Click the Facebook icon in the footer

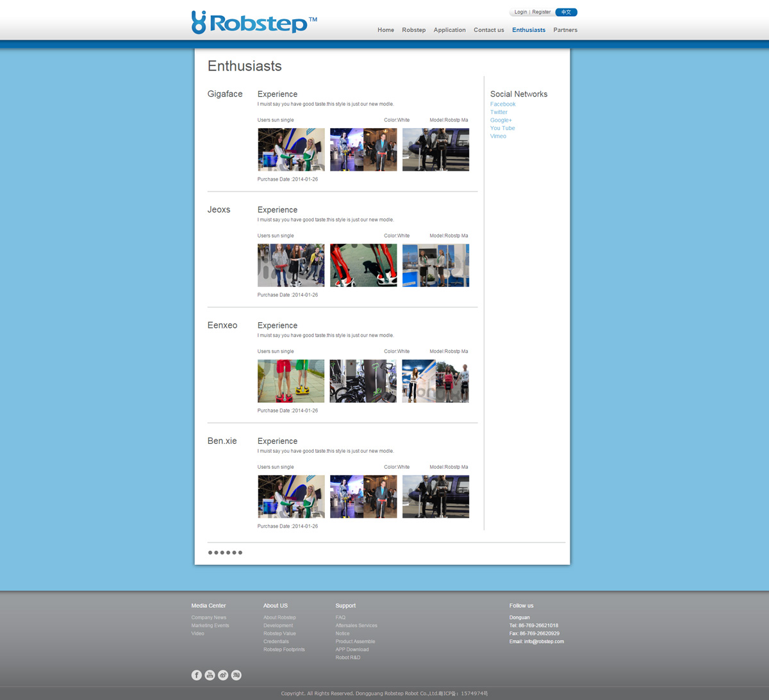tap(197, 675)
